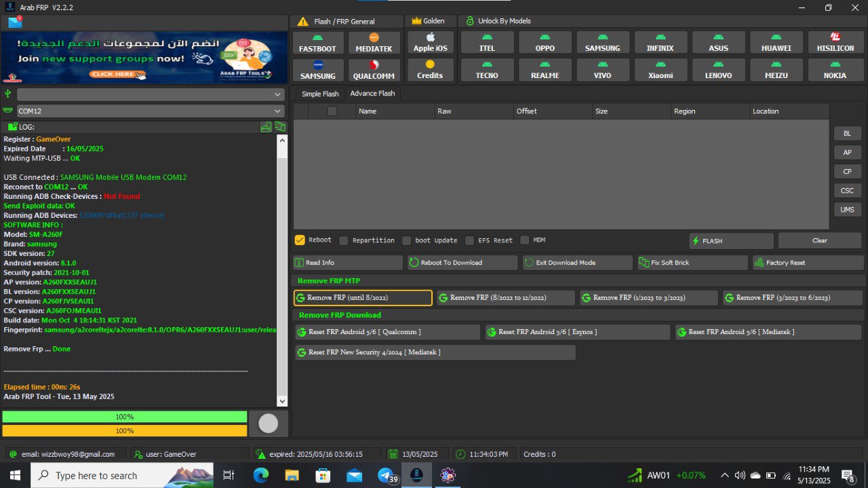Open the QUALCOMM flash section

click(374, 70)
